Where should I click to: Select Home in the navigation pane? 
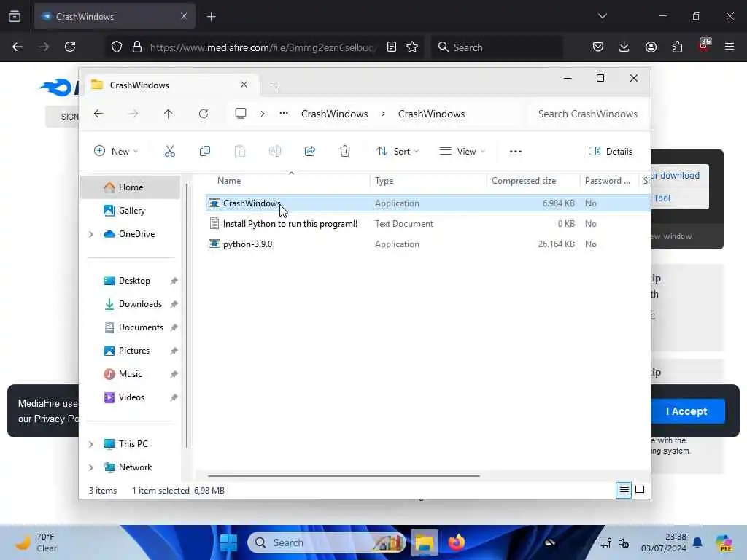coord(130,187)
